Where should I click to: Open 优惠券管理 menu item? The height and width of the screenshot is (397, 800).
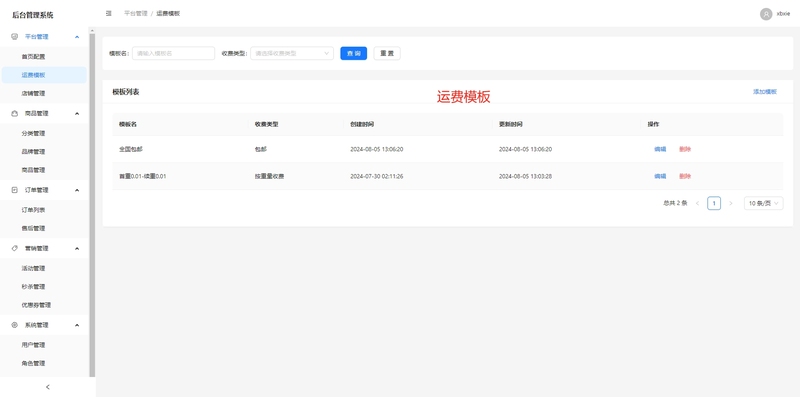(x=36, y=305)
